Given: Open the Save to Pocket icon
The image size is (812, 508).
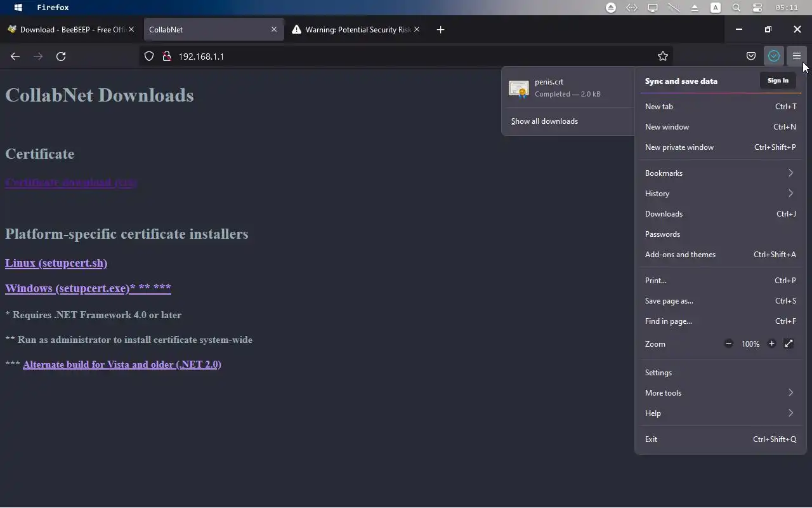Looking at the screenshot, I should coord(751,56).
